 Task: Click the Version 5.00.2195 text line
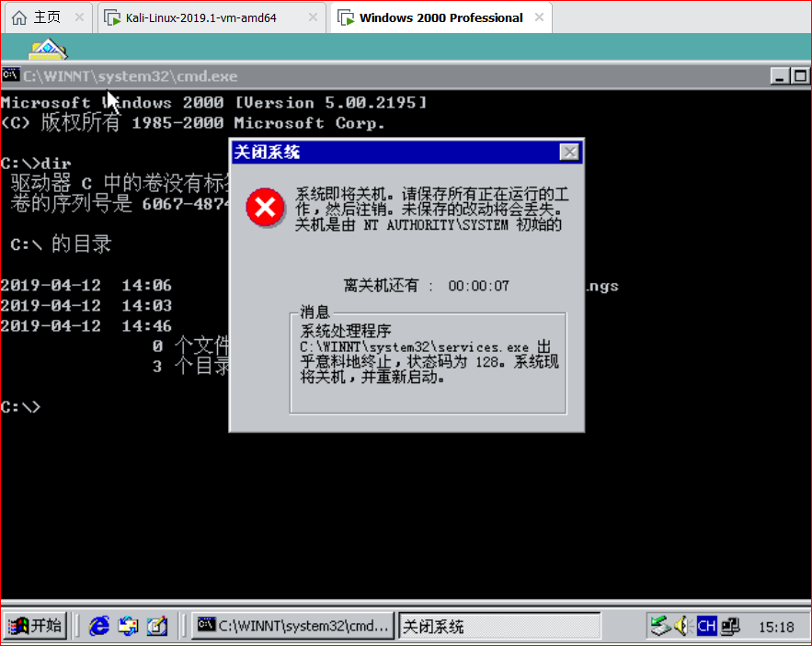[x=213, y=103]
